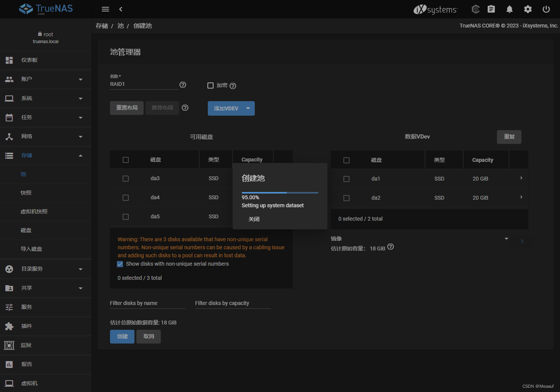Check the da3 disk checkbox

click(x=126, y=179)
